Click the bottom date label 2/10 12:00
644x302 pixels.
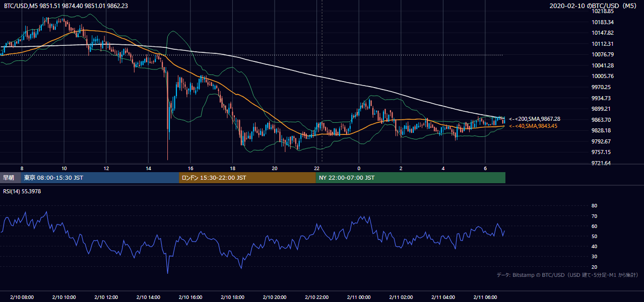[x=106, y=297]
